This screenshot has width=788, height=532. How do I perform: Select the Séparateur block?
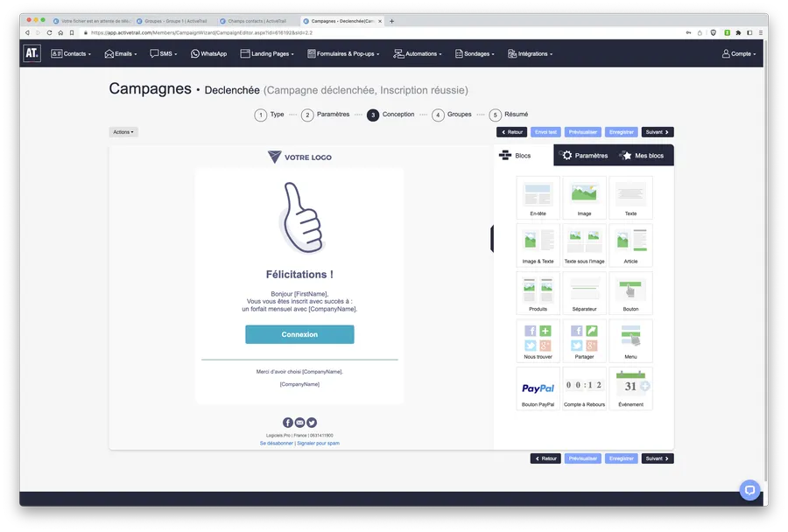(584, 293)
